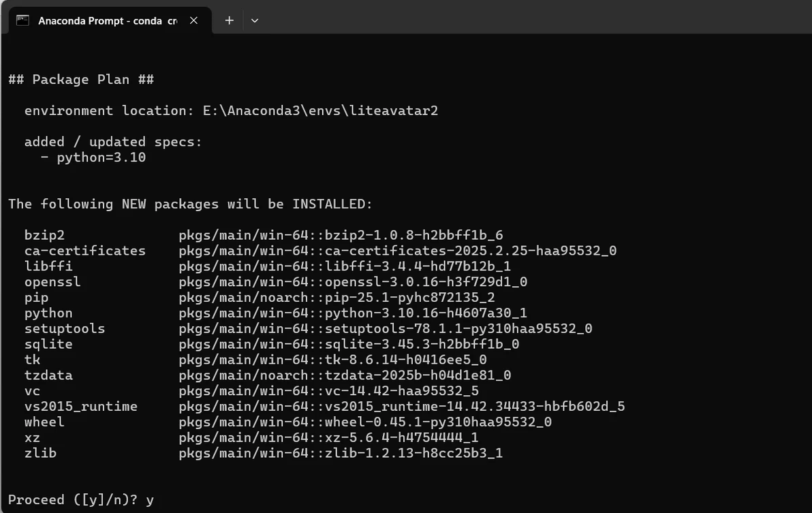Screen dimensions: 812x513
Task: Click the zlib package name
Action: tap(40, 453)
